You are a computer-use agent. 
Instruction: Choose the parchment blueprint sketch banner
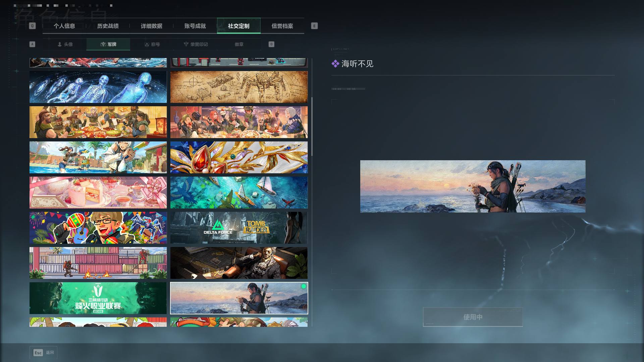coord(239,87)
